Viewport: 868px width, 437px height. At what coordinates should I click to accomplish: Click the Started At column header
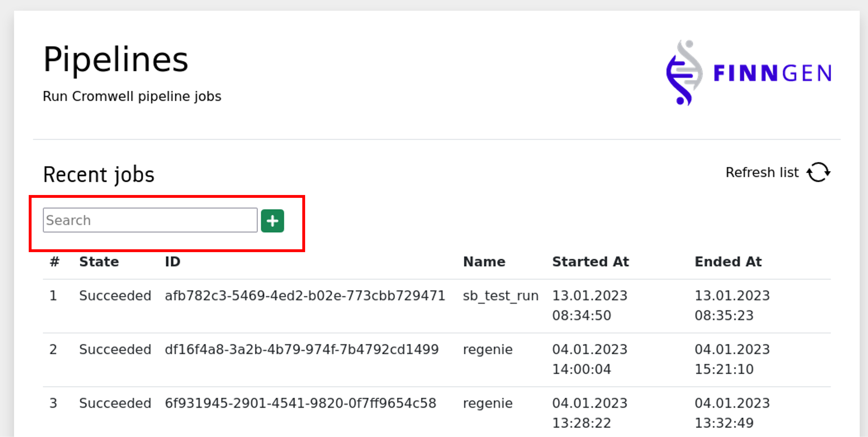(590, 262)
